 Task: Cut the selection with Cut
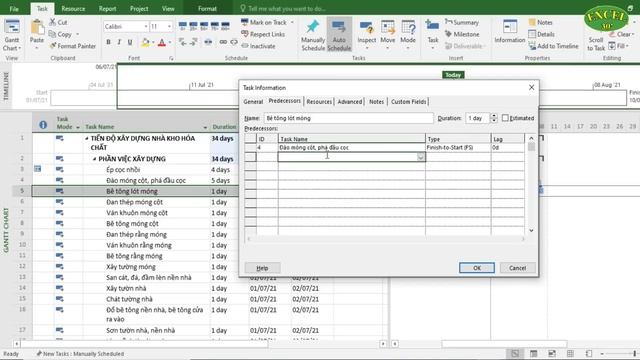coord(58,22)
